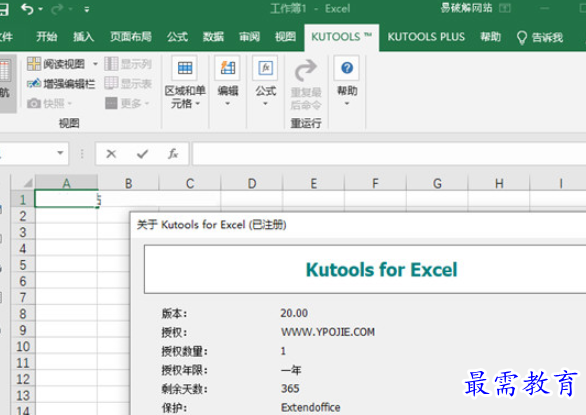Switch to the 公式 ribbon tab
The width and height of the screenshot is (586, 415).
[177, 37]
